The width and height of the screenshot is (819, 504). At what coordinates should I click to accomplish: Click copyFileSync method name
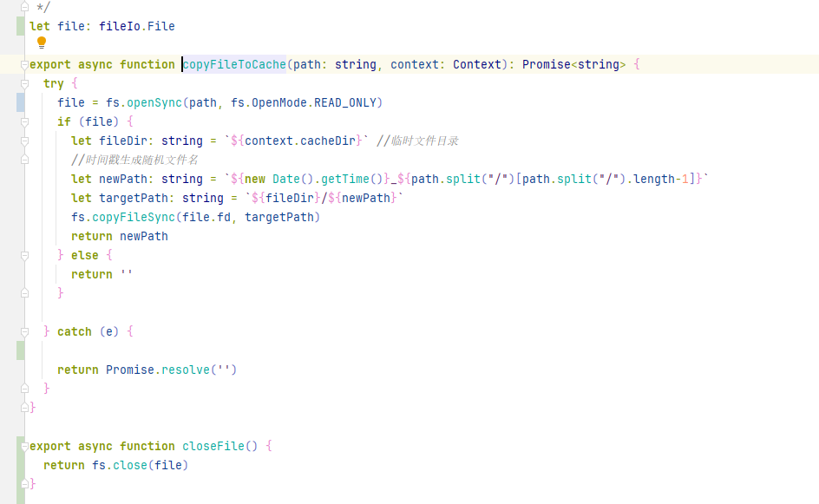(134, 217)
